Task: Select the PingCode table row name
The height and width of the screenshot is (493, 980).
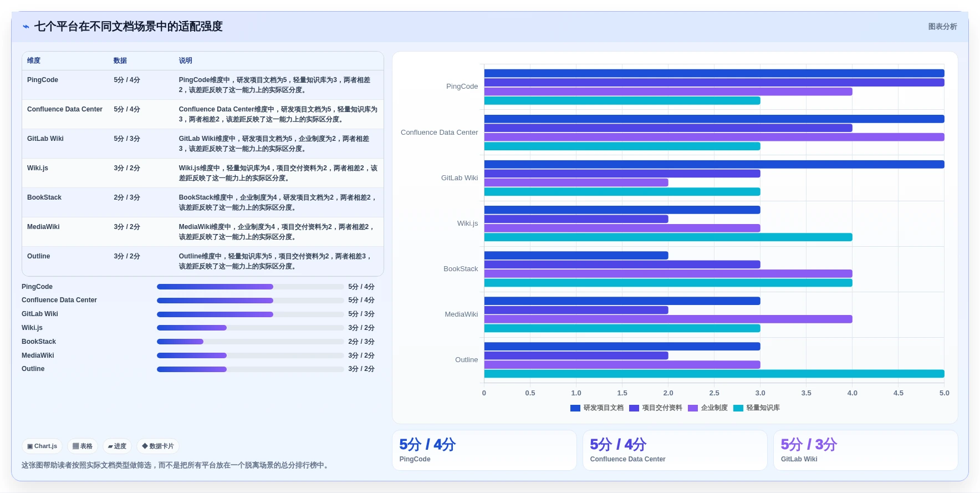Action: pos(43,80)
